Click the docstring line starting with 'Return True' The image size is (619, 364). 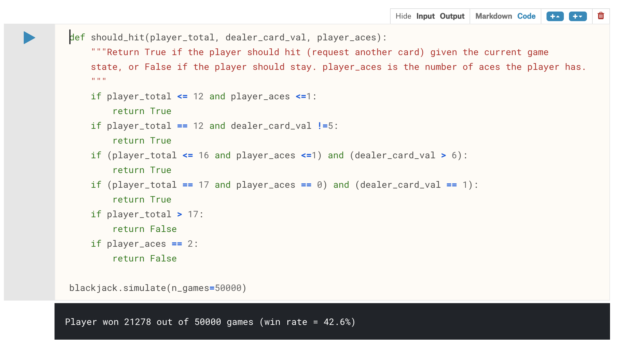point(320,52)
